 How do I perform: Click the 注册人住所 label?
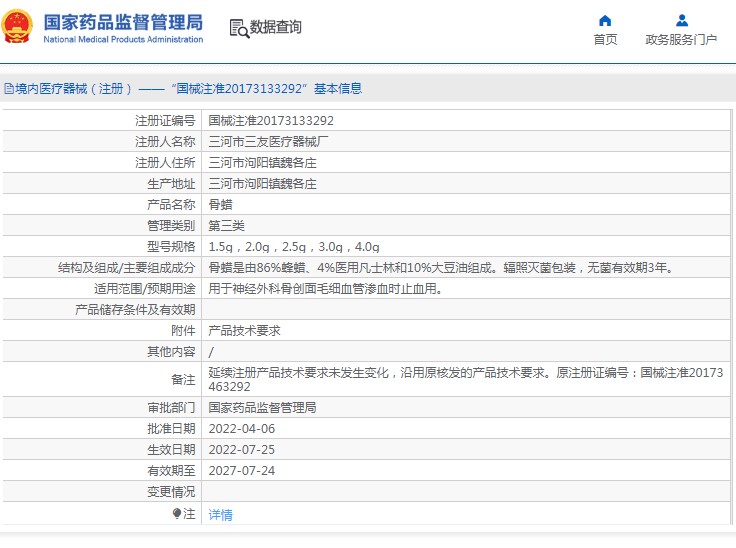(x=165, y=163)
